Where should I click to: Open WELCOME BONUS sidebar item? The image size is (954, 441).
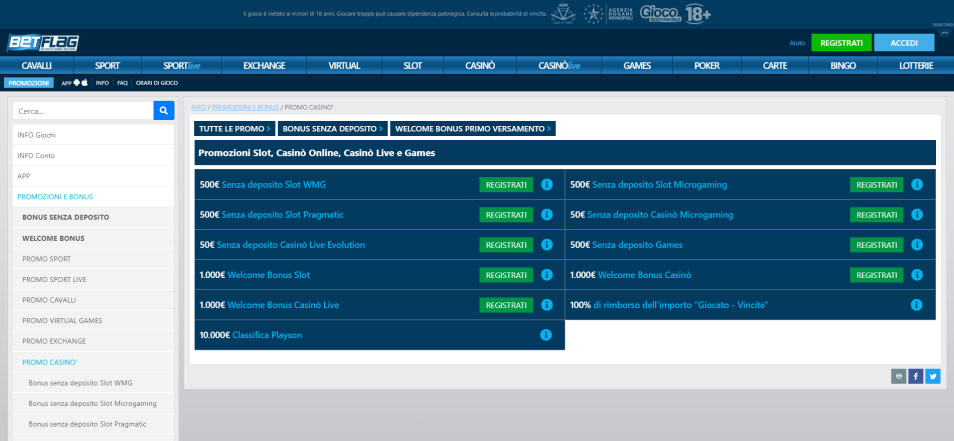click(93, 238)
